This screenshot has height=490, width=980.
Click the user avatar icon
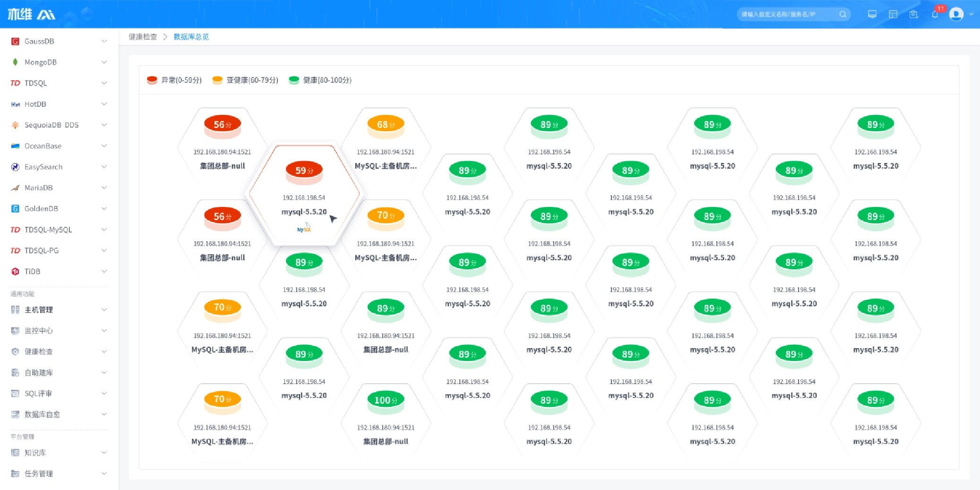(x=956, y=14)
